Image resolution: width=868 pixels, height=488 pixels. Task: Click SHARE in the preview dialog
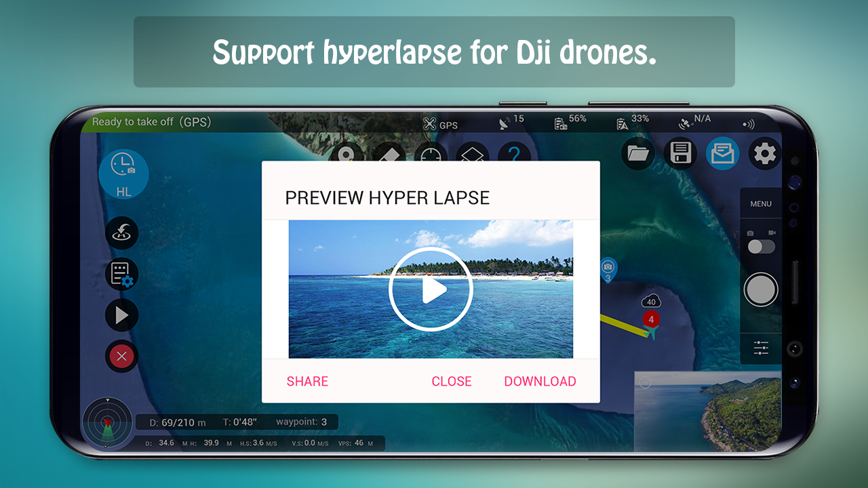click(307, 382)
